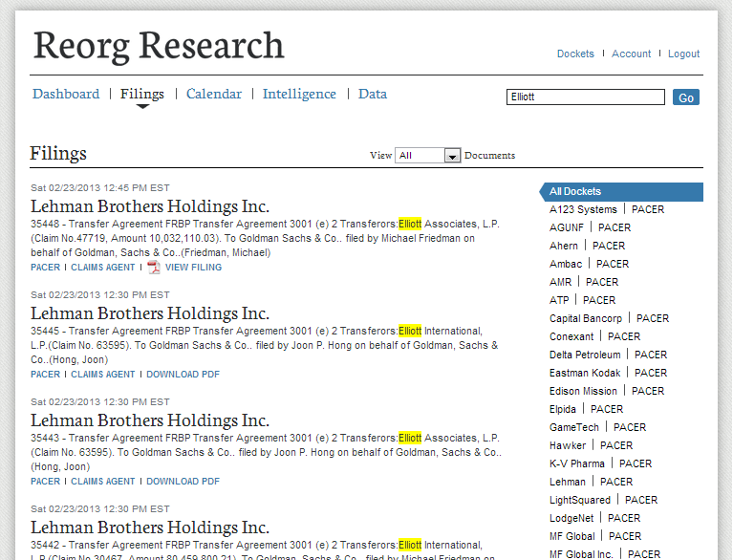Viewport: 733px width, 560px height.
Task: Select the Capital Bancorp docket
Action: 585,318
